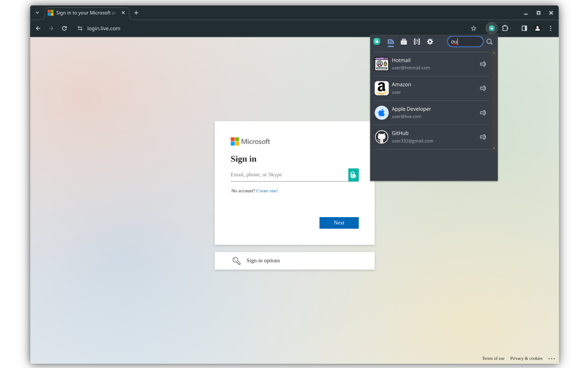Reload the page
This screenshot has height=368, width=588.
64,29
